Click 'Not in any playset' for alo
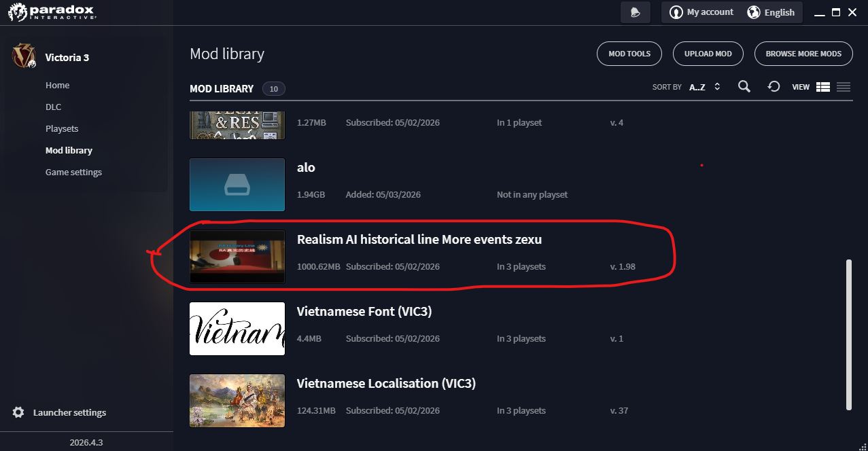 (532, 194)
